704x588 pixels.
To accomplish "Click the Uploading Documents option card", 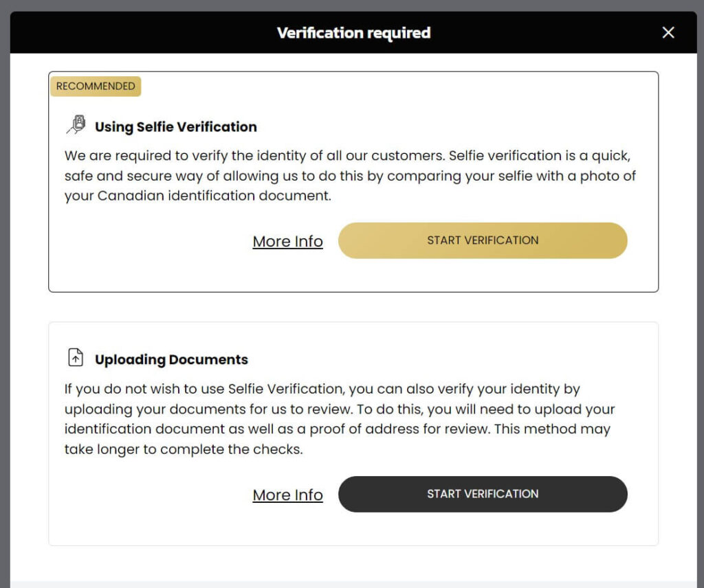I will pos(353,433).
